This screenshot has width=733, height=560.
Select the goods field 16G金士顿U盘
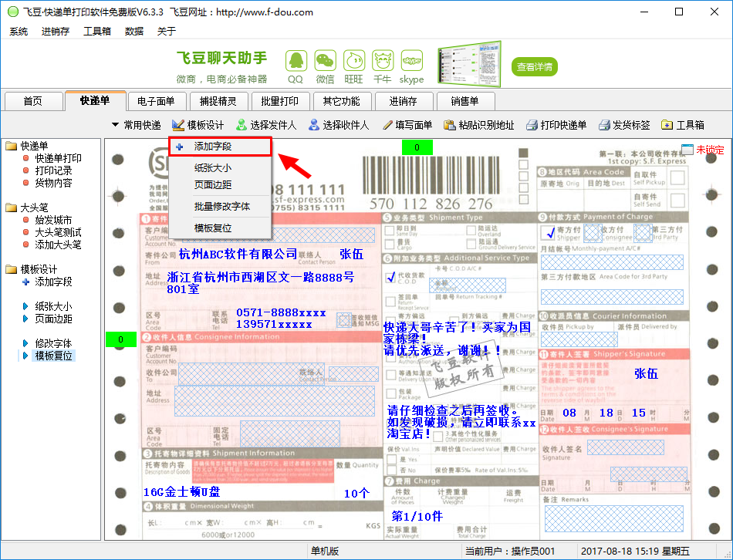[x=182, y=492]
